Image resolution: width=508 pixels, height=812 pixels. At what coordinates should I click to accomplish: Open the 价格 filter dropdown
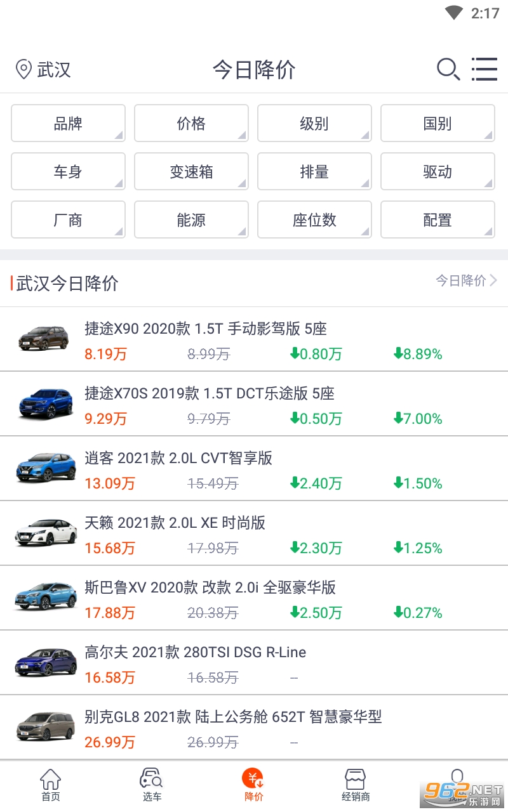pos(191,123)
